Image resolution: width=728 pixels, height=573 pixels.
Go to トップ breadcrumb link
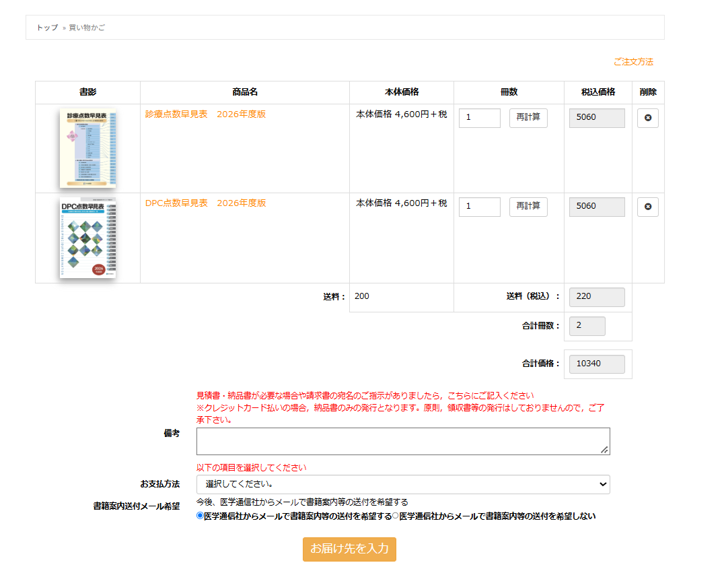pyautogui.click(x=47, y=28)
